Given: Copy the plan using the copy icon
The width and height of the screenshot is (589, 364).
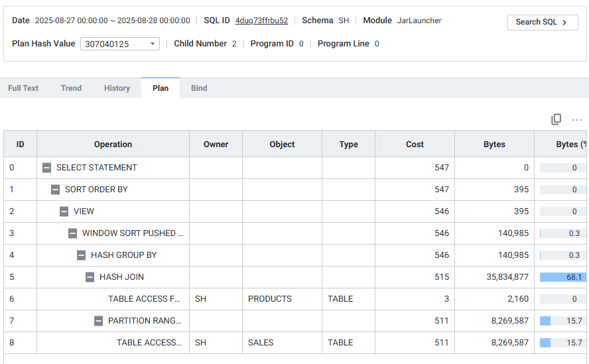Looking at the screenshot, I should click(x=556, y=119).
